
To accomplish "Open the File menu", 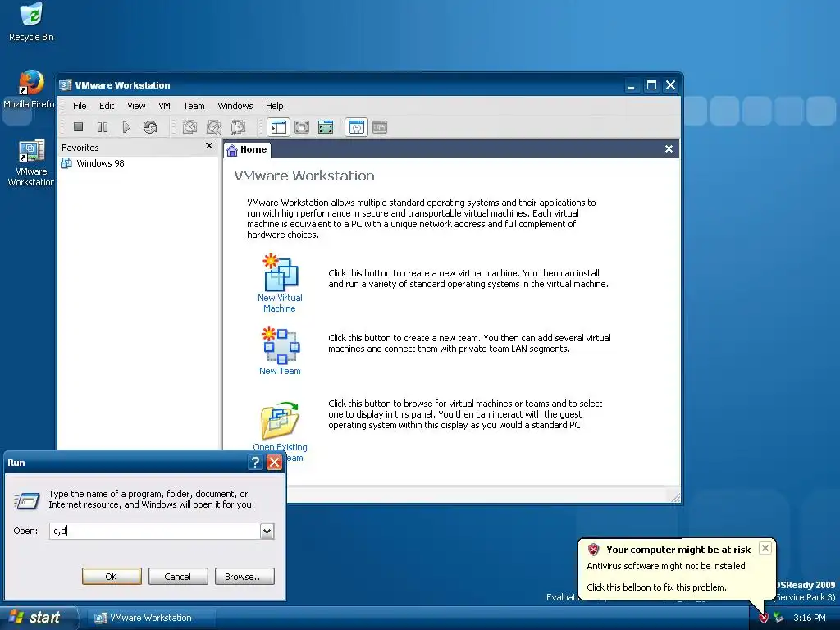I will [x=80, y=106].
